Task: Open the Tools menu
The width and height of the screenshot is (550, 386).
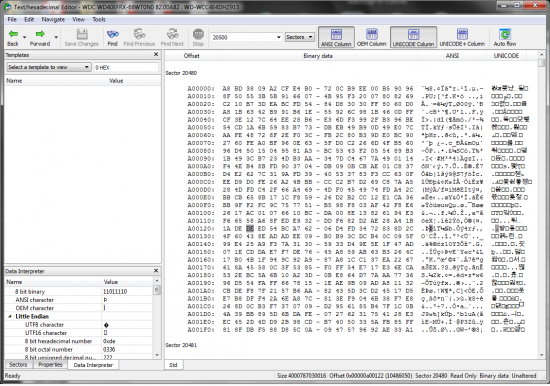Action: (99, 19)
